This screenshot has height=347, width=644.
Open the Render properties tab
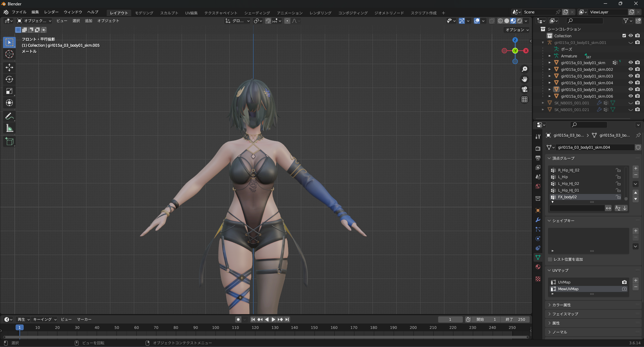pyautogui.click(x=538, y=148)
